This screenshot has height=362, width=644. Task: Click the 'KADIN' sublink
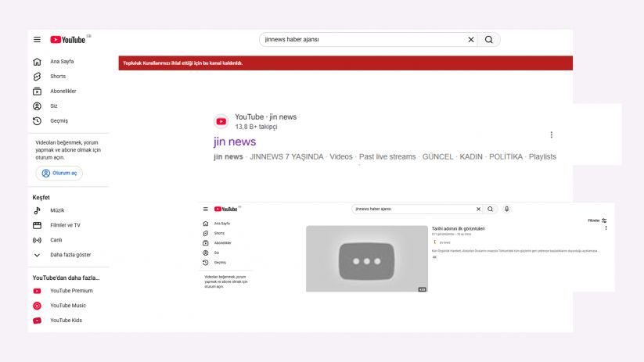[471, 157]
